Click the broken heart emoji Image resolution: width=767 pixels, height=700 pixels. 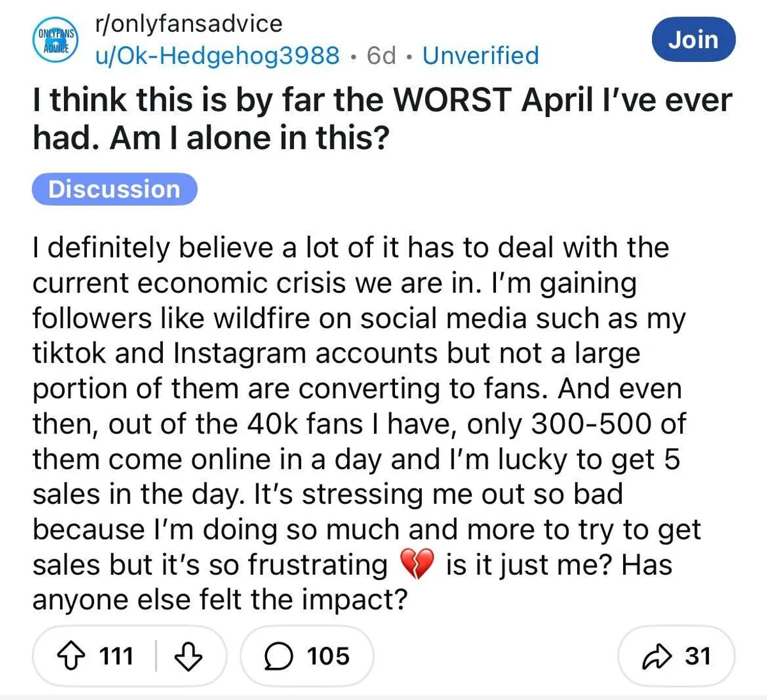tap(417, 565)
